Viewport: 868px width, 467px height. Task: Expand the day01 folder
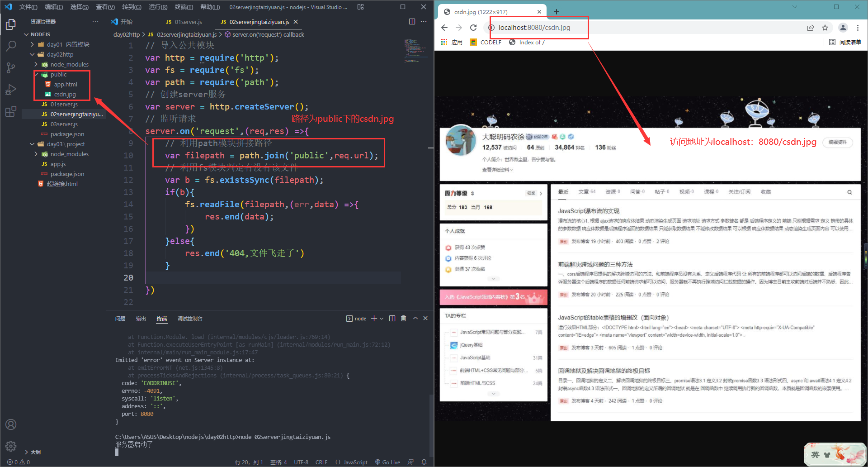pyautogui.click(x=33, y=44)
